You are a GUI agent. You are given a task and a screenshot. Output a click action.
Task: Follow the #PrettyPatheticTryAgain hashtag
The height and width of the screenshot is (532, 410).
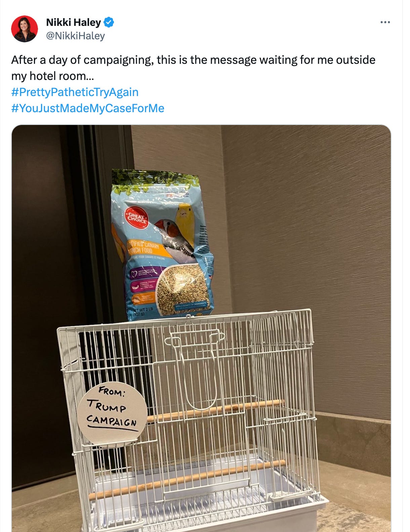coord(75,92)
